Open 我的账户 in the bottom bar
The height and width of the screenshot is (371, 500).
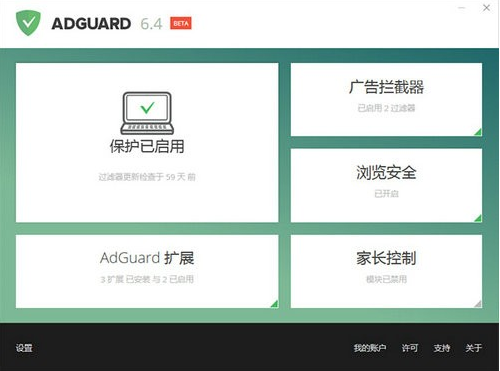[x=370, y=348]
